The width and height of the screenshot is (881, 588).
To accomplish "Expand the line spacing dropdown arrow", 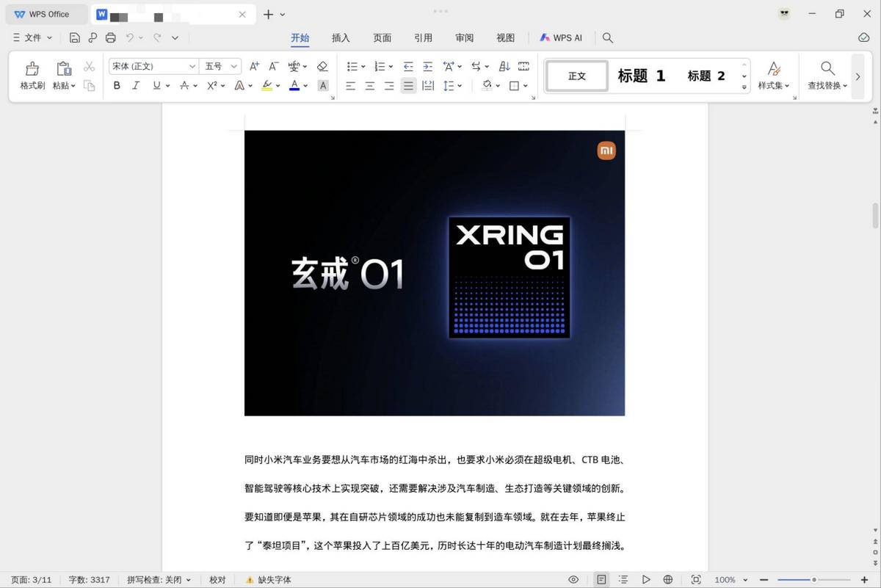I will (x=460, y=87).
